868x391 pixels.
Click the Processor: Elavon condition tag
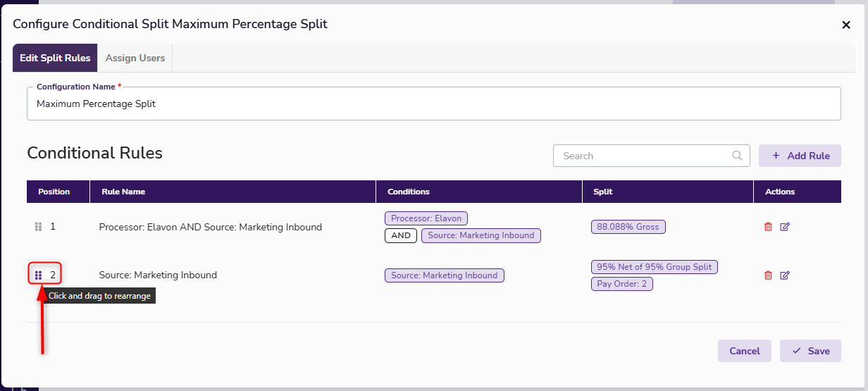point(426,218)
